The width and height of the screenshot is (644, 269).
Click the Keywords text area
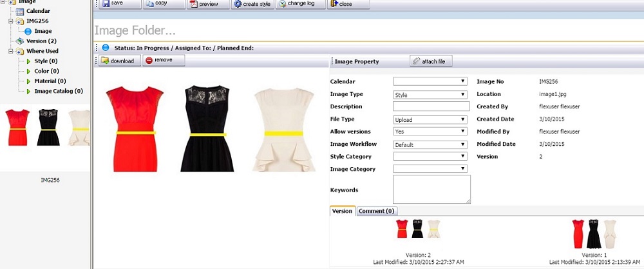[431, 189]
